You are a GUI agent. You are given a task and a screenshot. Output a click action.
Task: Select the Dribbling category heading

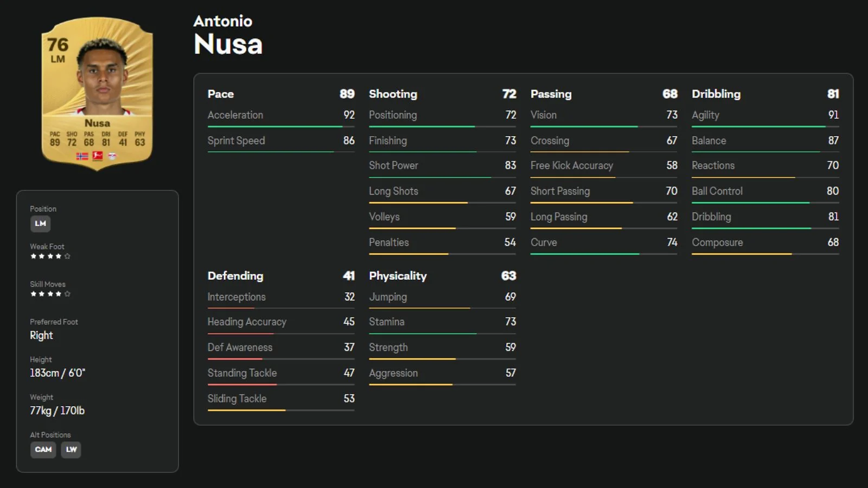click(x=716, y=94)
